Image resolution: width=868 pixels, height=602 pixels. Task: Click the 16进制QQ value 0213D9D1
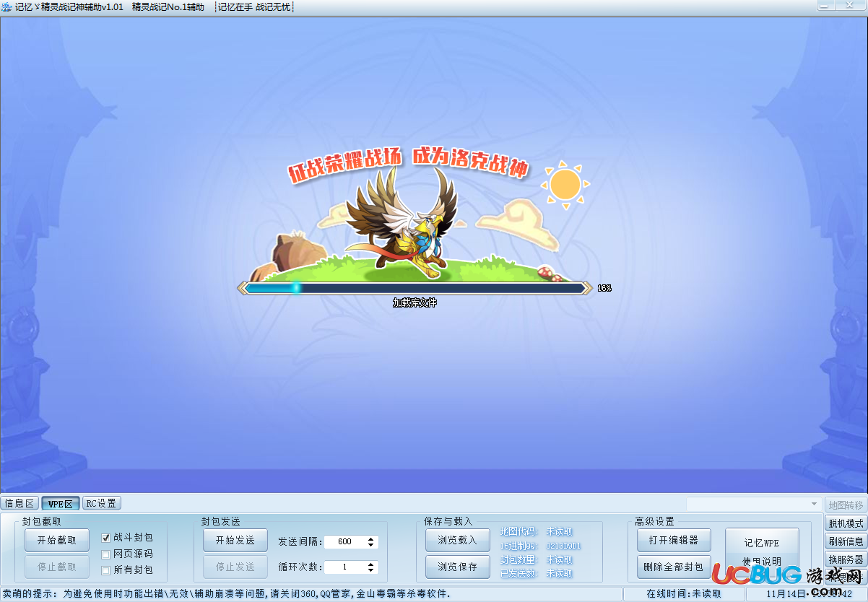(563, 546)
